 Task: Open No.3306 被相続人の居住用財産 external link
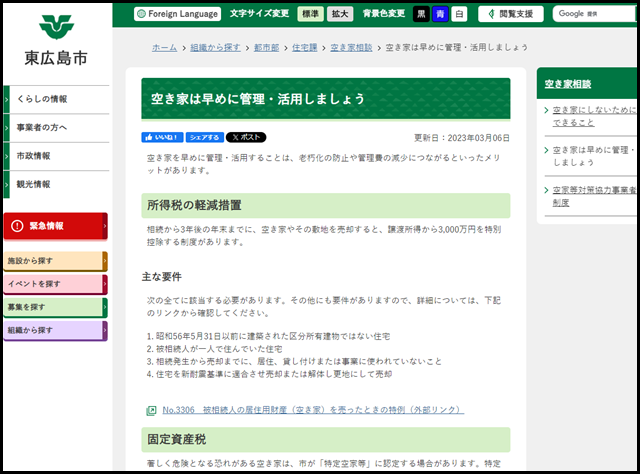point(313,410)
